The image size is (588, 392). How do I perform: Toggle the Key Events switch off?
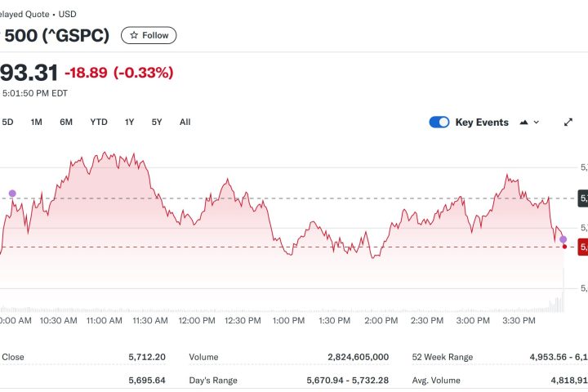tap(439, 122)
